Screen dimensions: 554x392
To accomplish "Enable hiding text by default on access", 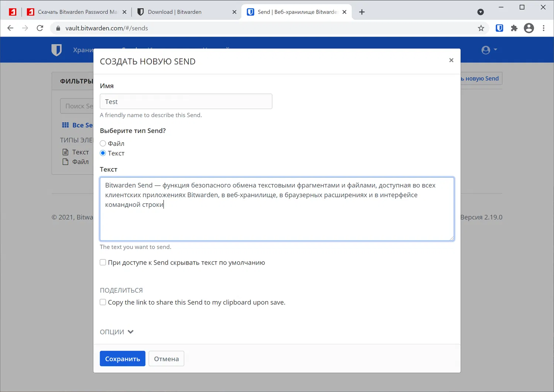I will point(103,262).
